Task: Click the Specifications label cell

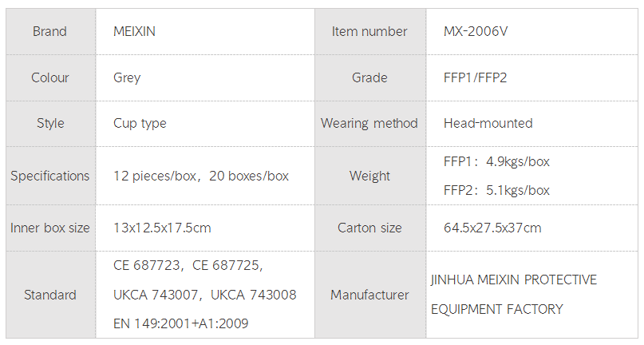Action: tap(49, 176)
